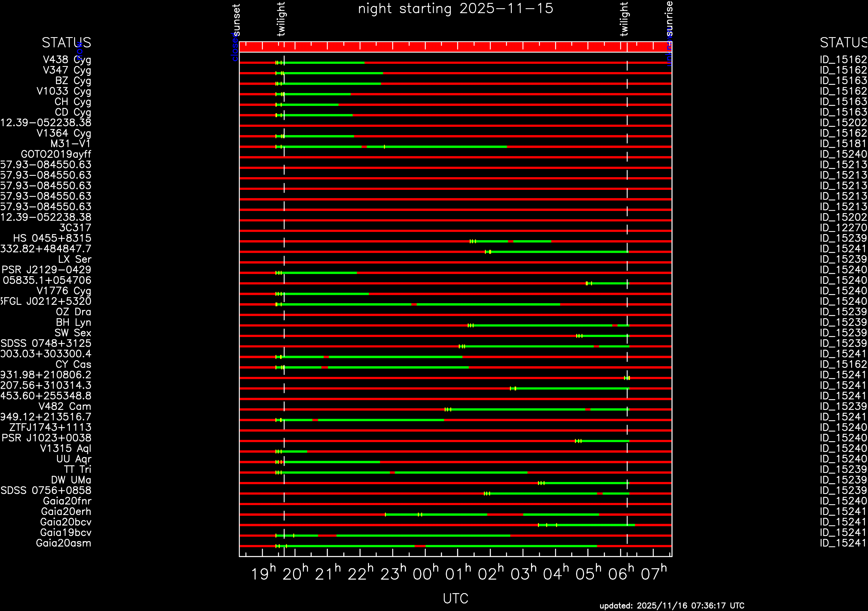Click the ID_15181 entry beside M31-V1
The image size is (868, 611).
pyautogui.click(x=843, y=144)
